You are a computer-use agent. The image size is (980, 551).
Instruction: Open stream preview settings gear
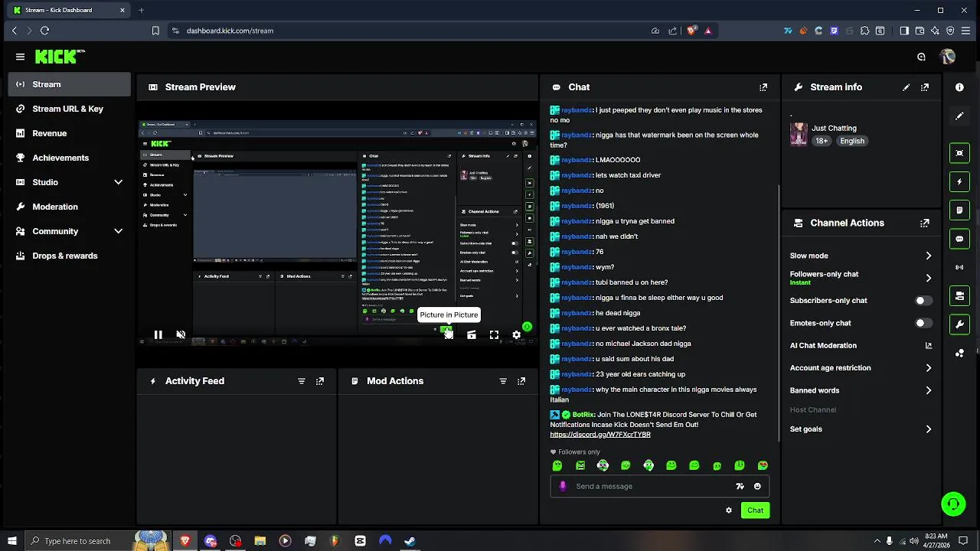[x=517, y=335]
